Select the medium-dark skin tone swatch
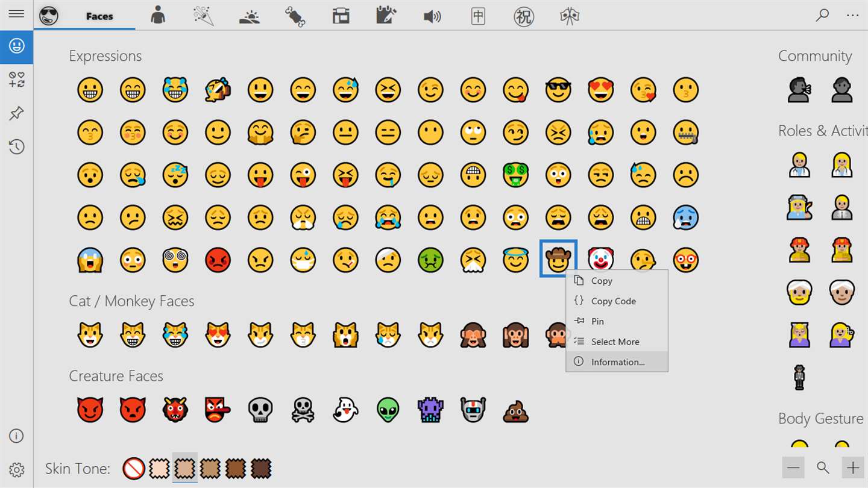Image resolution: width=868 pixels, height=488 pixels. pyautogui.click(x=236, y=468)
